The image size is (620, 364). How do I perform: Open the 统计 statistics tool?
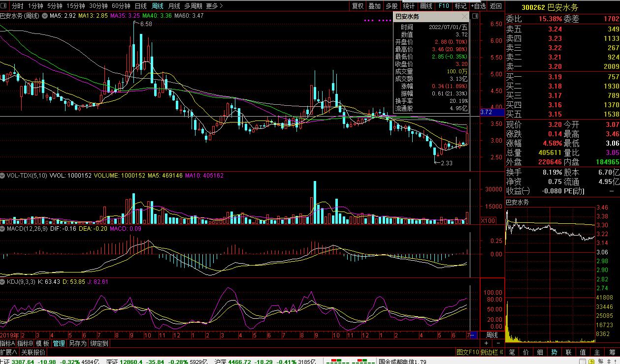[x=409, y=6]
